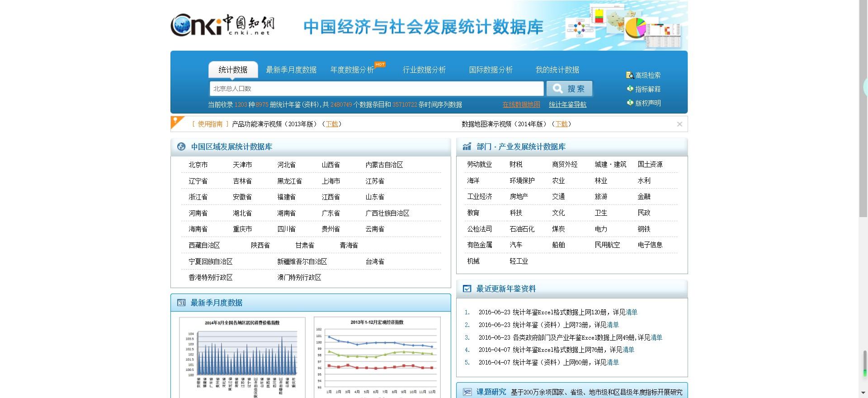This screenshot has width=868, height=398.
Task: Open 广东省 region data
Action: pyautogui.click(x=331, y=213)
